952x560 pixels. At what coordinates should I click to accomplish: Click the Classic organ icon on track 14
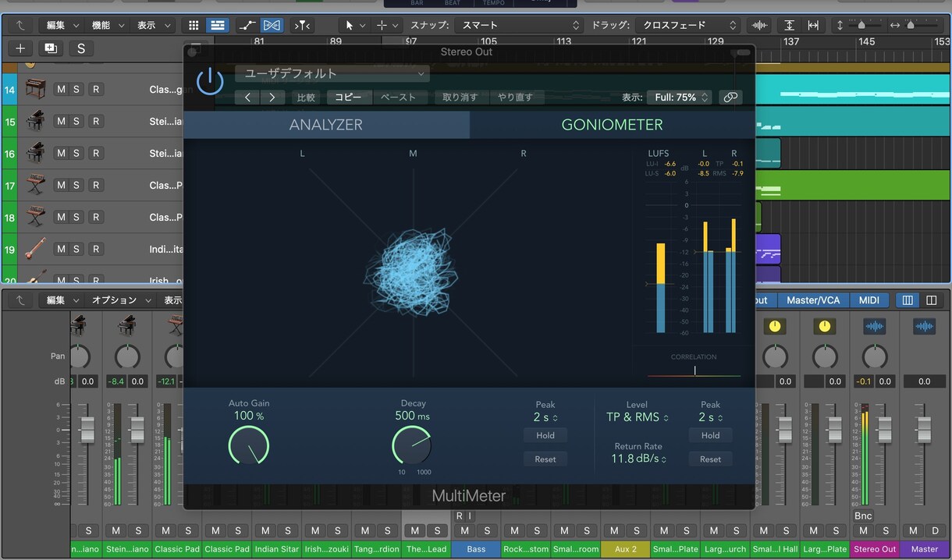[34, 90]
